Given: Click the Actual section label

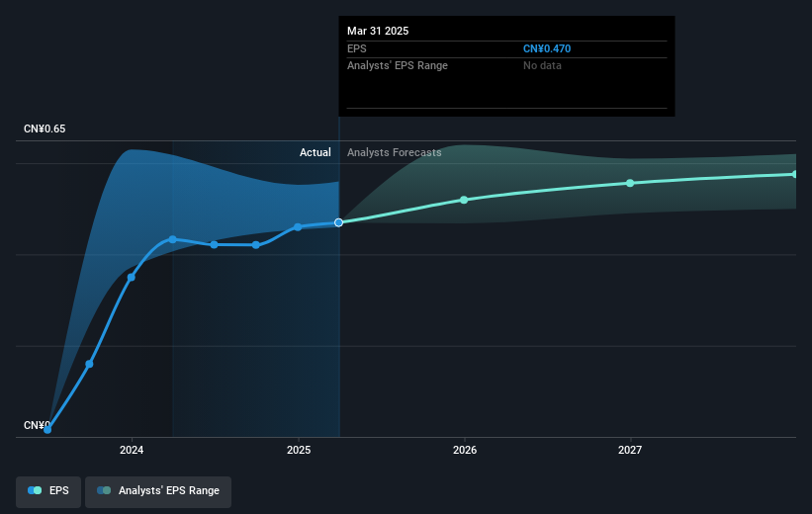Looking at the screenshot, I should coord(316,152).
